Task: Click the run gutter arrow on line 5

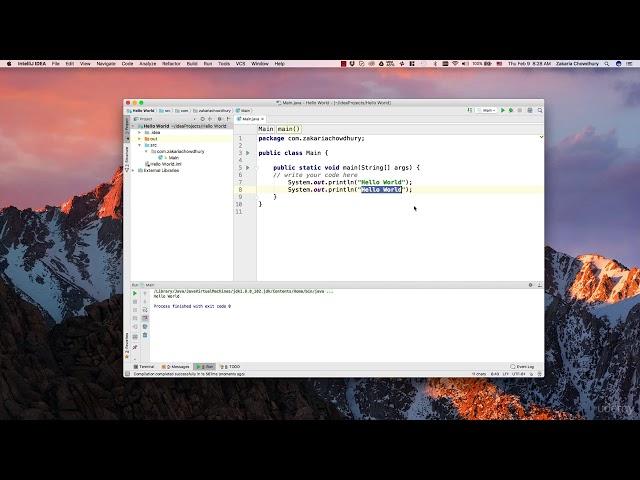Action: [x=248, y=168]
